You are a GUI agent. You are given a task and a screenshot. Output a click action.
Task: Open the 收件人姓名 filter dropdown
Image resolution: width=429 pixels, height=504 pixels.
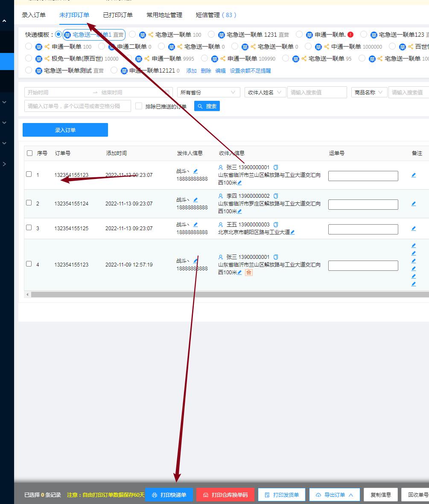click(265, 92)
